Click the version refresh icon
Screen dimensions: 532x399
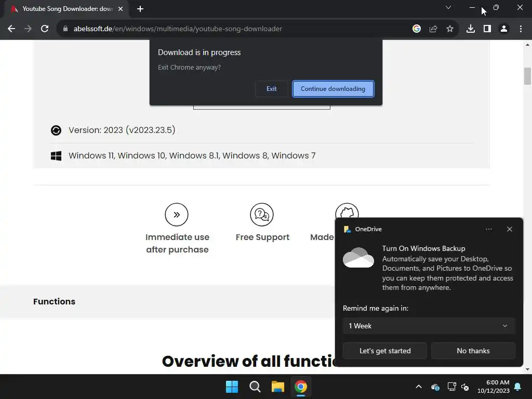pos(56,130)
